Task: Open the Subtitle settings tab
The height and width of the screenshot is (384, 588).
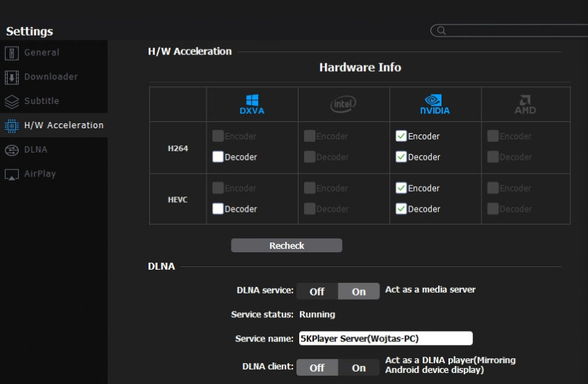Action: [42, 101]
